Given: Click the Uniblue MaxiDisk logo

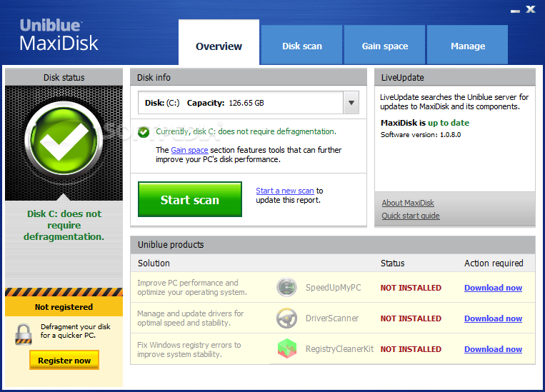Looking at the screenshot, I should click(59, 36).
